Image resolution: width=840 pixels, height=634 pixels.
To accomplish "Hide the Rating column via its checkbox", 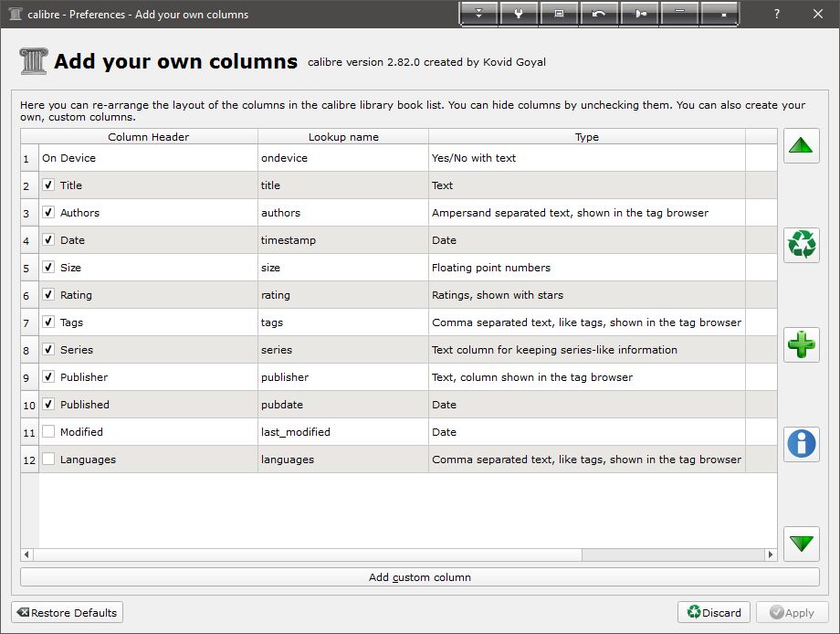I will [48, 294].
